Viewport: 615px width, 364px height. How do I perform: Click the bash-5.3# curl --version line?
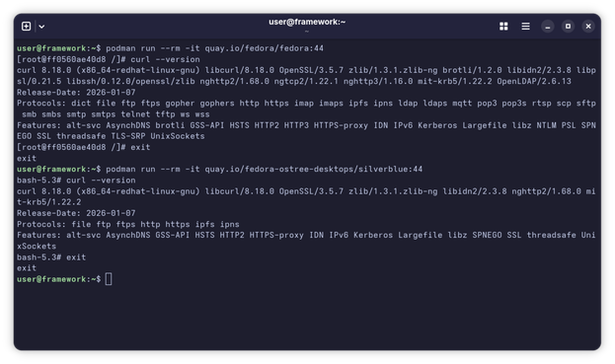(76, 181)
